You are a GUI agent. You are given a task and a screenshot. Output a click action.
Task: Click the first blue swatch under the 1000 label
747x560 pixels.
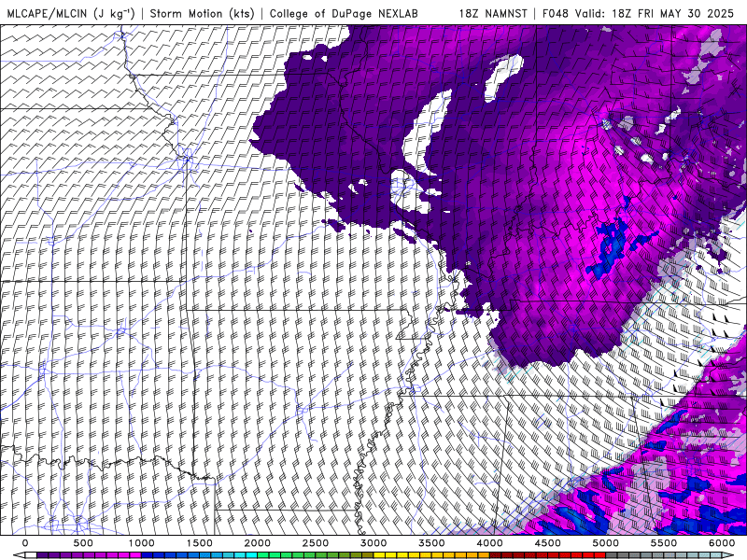tap(148, 555)
